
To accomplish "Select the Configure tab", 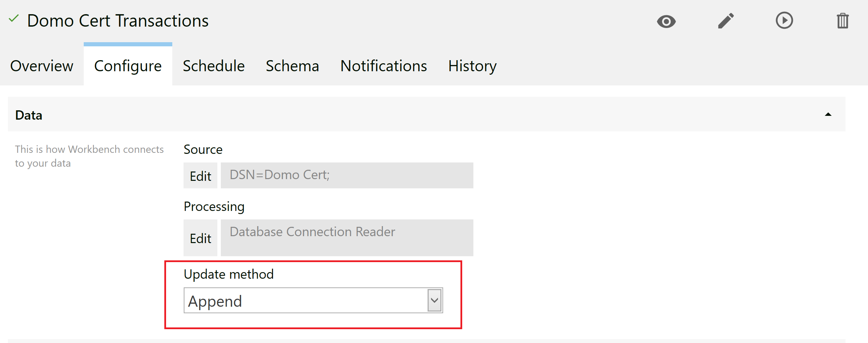I will [x=128, y=66].
